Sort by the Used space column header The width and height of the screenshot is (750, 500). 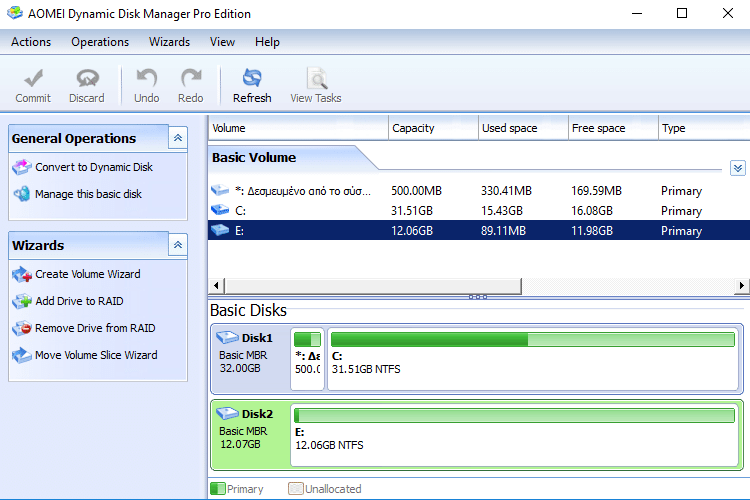523,128
